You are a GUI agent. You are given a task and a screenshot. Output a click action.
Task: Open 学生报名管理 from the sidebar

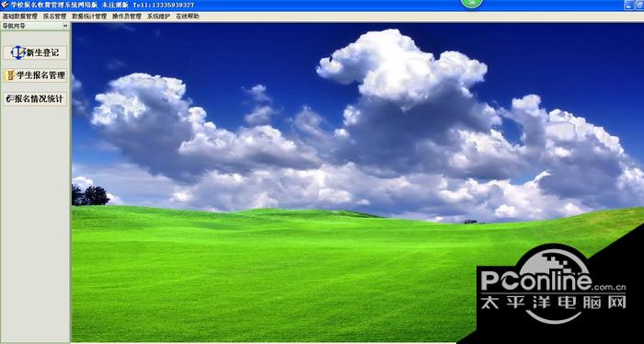[x=35, y=75]
